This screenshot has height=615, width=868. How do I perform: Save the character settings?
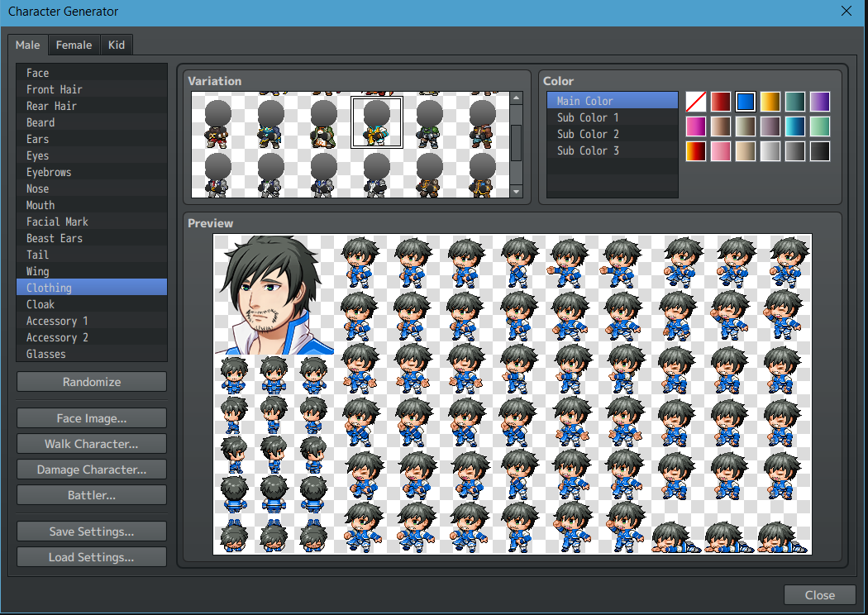pyautogui.click(x=91, y=531)
